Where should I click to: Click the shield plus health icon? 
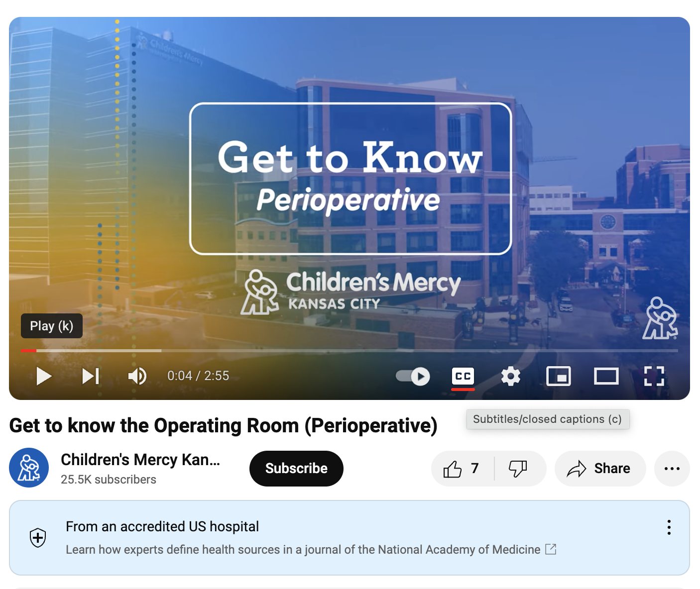[38, 538]
